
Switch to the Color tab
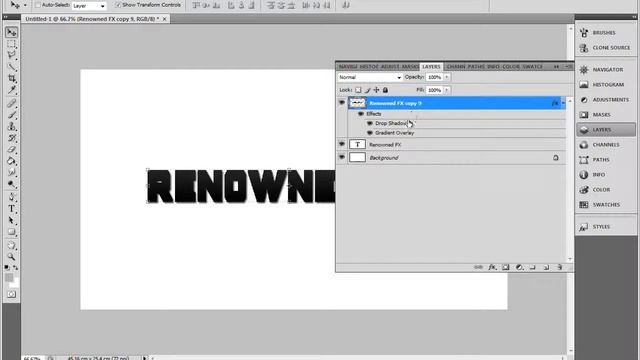click(511, 67)
